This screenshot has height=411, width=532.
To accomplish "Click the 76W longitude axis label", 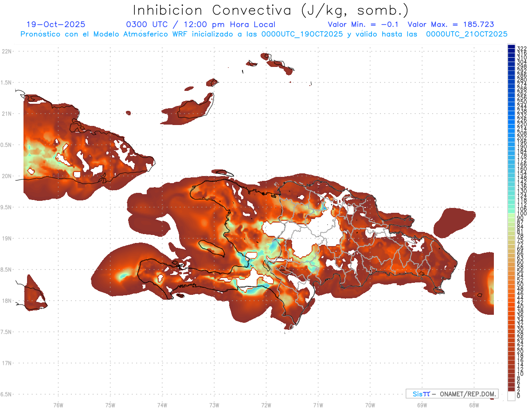I will [58, 405].
